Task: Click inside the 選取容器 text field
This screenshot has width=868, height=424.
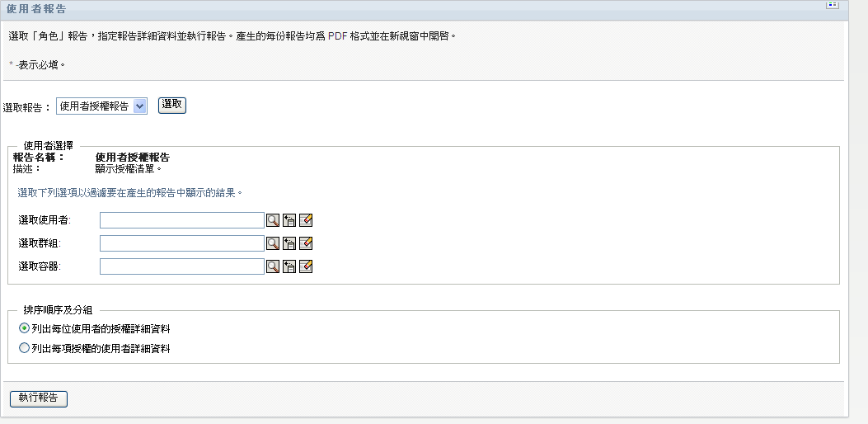Action: [181, 266]
